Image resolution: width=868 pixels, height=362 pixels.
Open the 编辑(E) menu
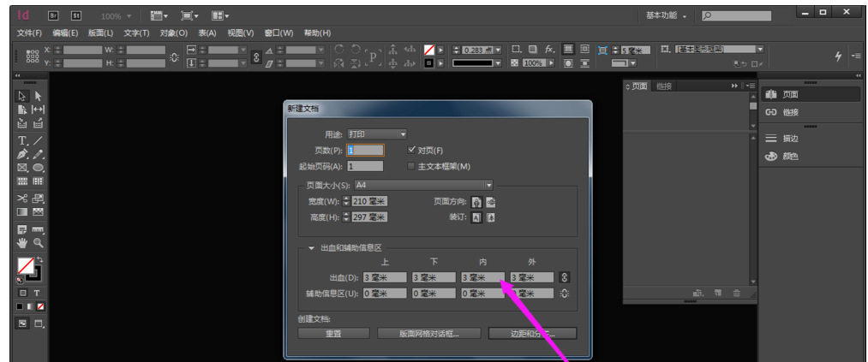(x=65, y=33)
